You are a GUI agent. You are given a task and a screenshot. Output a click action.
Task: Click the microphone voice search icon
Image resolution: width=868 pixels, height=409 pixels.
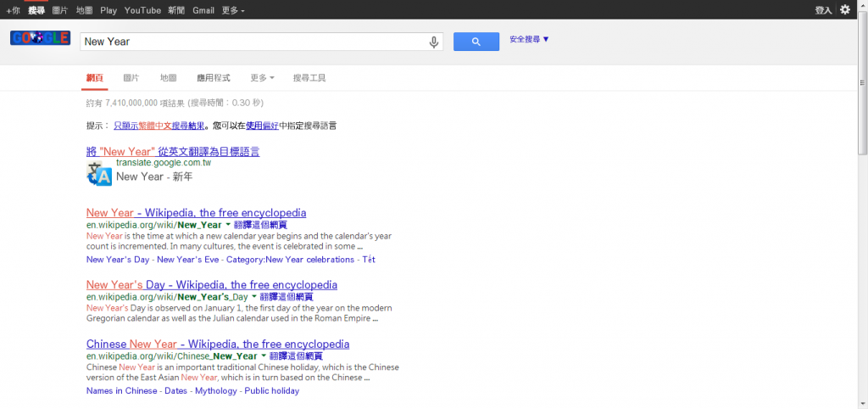[x=434, y=42]
